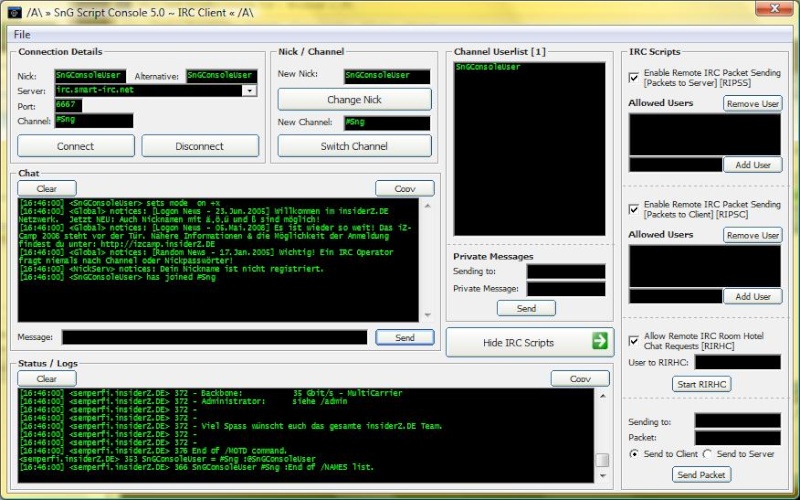Select SnGConsoleUser in Channel Userlist
The width and height of the screenshot is (800, 500).
point(488,67)
